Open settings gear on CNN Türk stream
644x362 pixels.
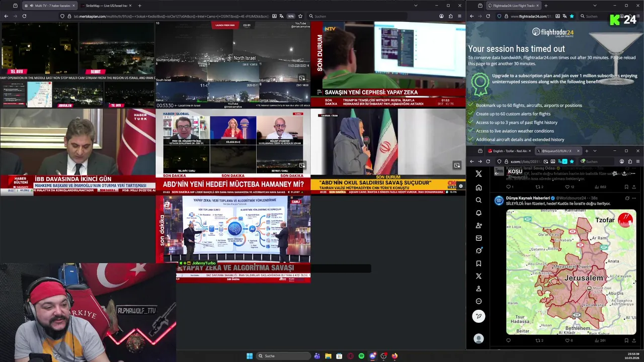tap(460, 186)
